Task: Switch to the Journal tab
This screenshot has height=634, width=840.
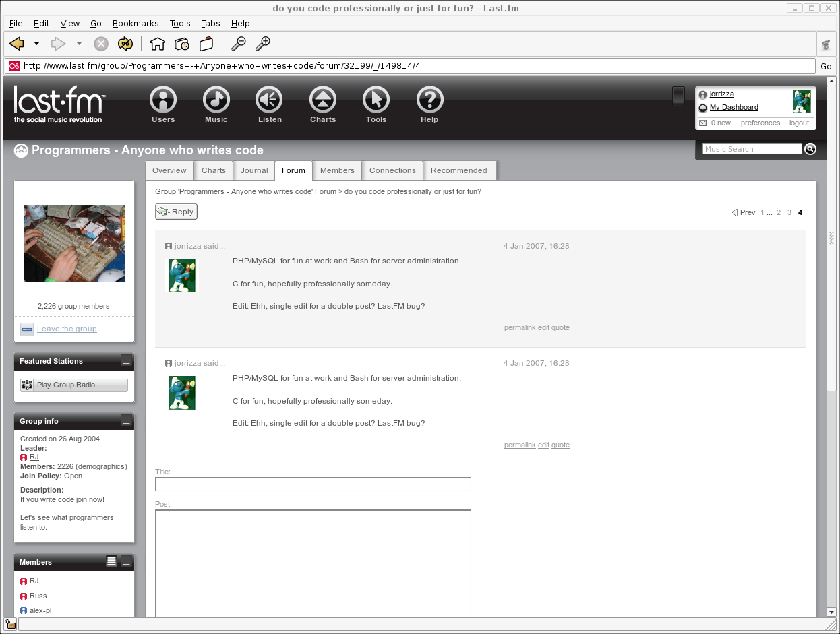Action: pyautogui.click(x=254, y=170)
